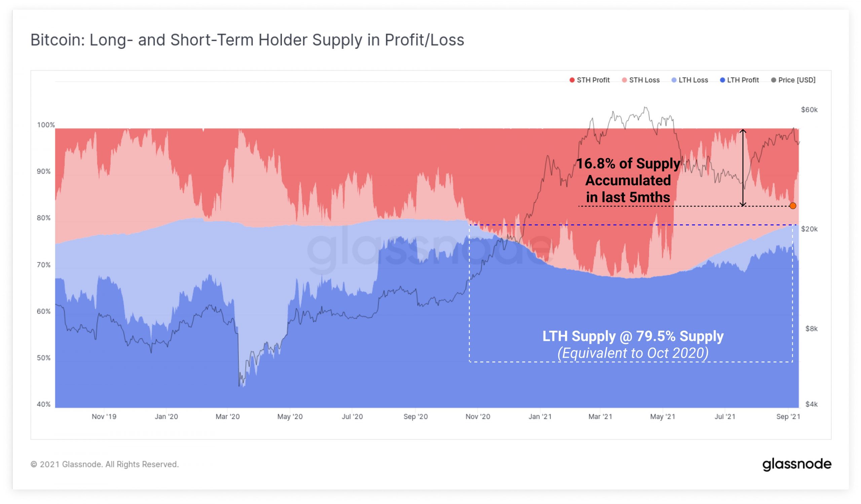Click the Sep '21 x-axis label

pos(788,417)
